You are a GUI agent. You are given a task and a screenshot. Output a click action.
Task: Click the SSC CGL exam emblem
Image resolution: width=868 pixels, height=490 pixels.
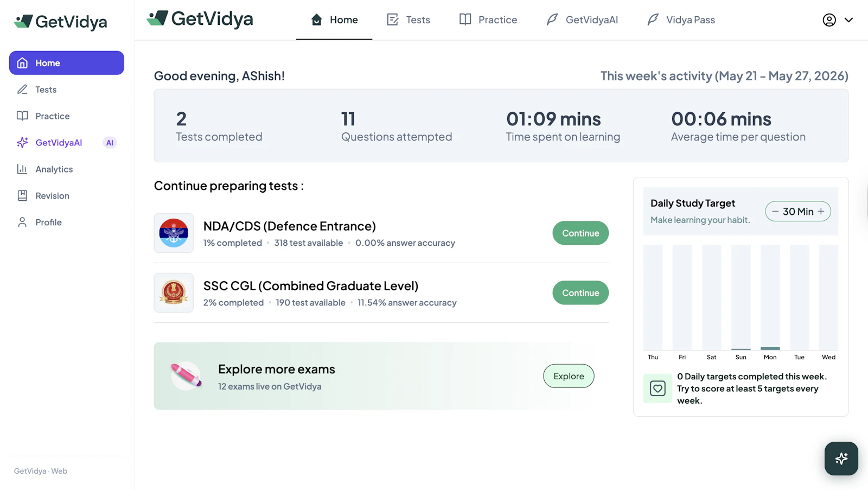click(x=174, y=292)
